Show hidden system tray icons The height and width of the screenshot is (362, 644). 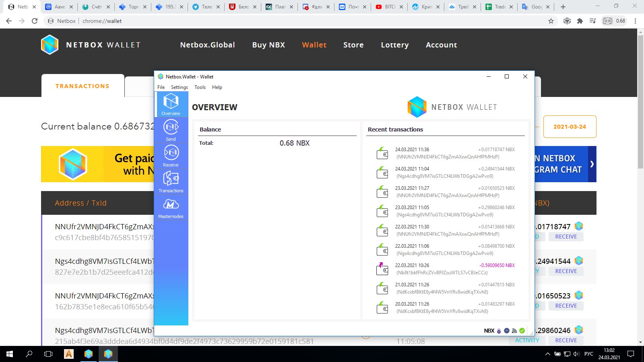pyautogui.click(x=547, y=354)
